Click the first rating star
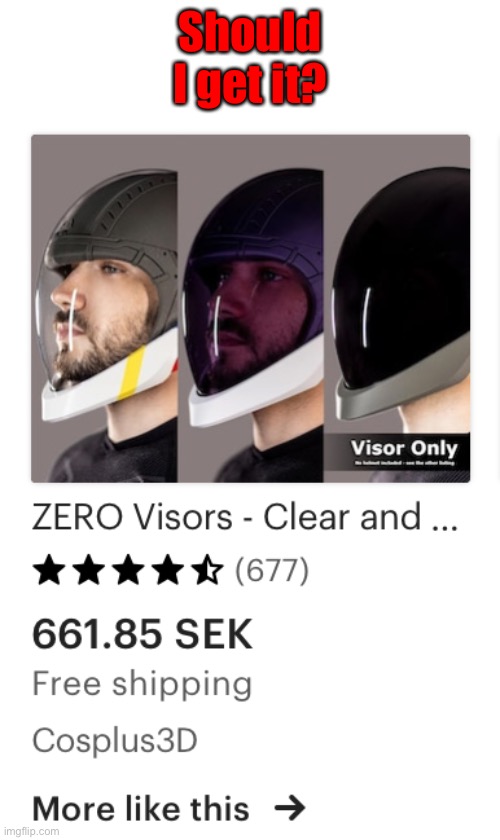 [49, 569]
